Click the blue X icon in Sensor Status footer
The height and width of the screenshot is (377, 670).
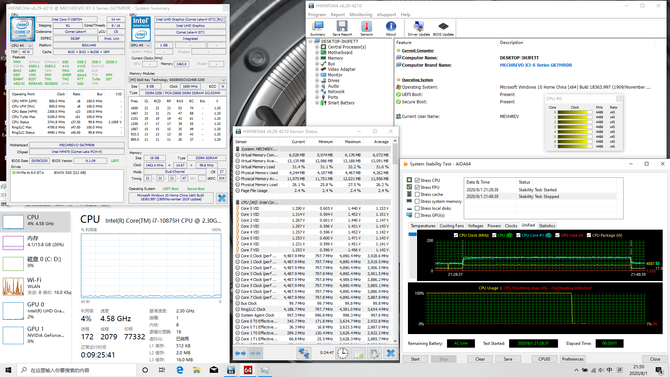(391, 353)
